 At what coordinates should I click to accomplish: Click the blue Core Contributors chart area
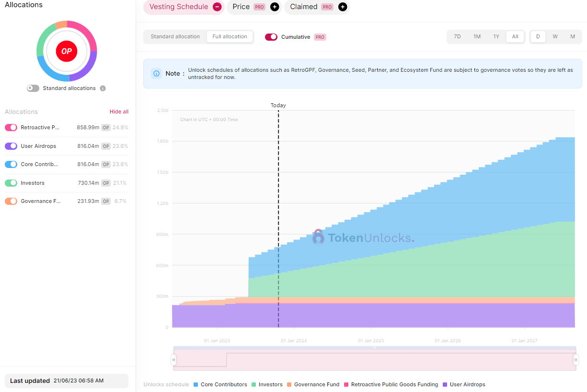coord(455,206)
